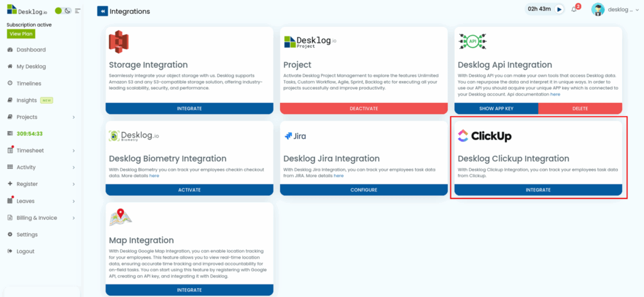Click the Billing & Invoice document icon
The height and width of the screenshot is (297, 644).
10,218
